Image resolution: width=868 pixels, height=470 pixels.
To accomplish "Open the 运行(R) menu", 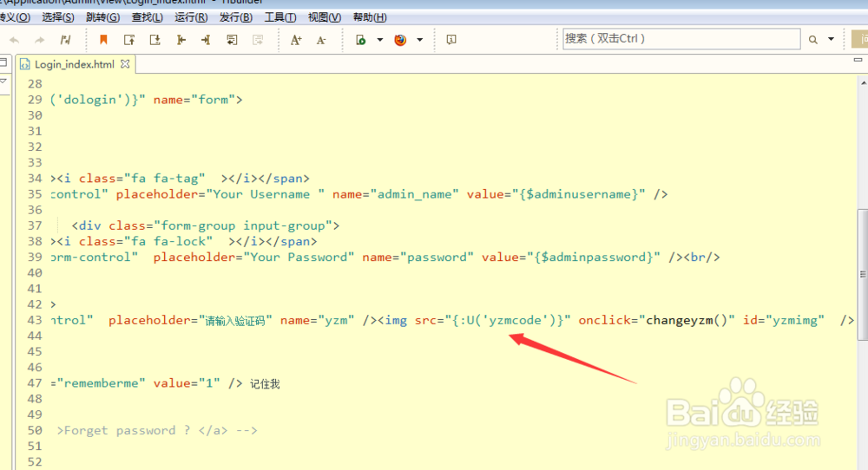I will 191,17.
